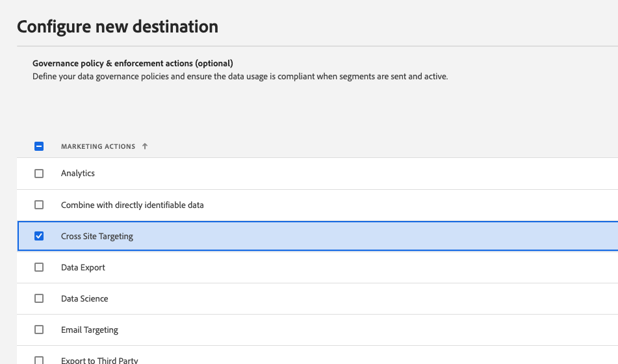Select the Data Science checkbox
Viewport: 618px width, 364px height.
tap(39, 298)
